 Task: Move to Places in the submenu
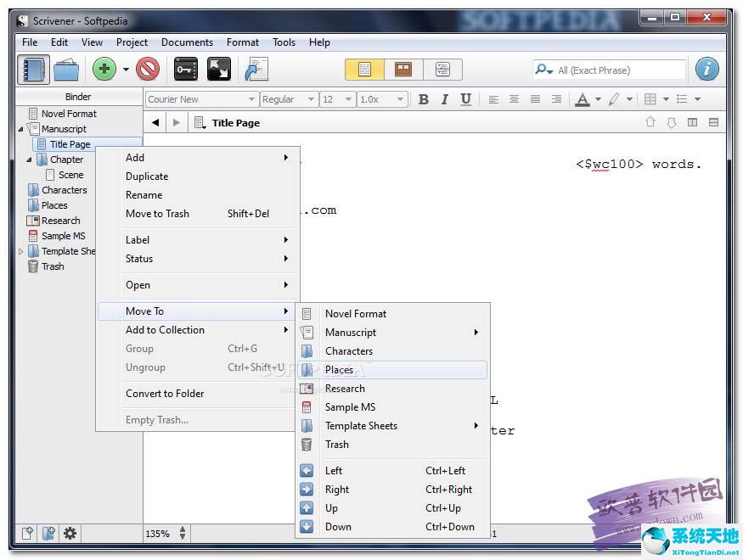click(x=392, y=370)
